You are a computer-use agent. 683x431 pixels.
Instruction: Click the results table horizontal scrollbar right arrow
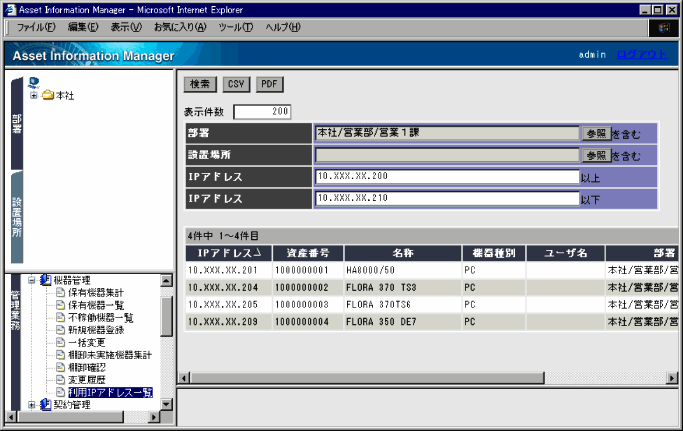tap(672, 378)
